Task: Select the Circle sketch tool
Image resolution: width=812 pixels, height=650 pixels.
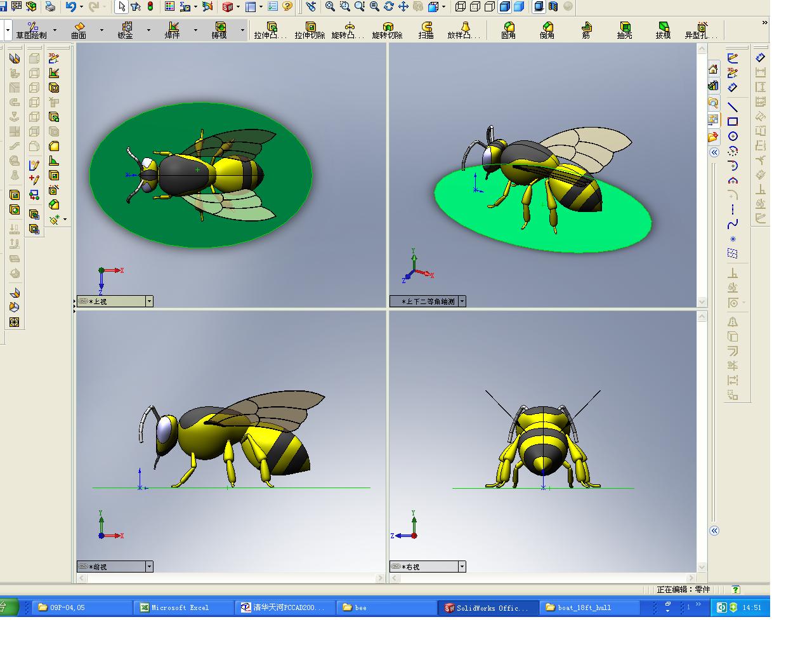Action: click(x=733, y=136)
